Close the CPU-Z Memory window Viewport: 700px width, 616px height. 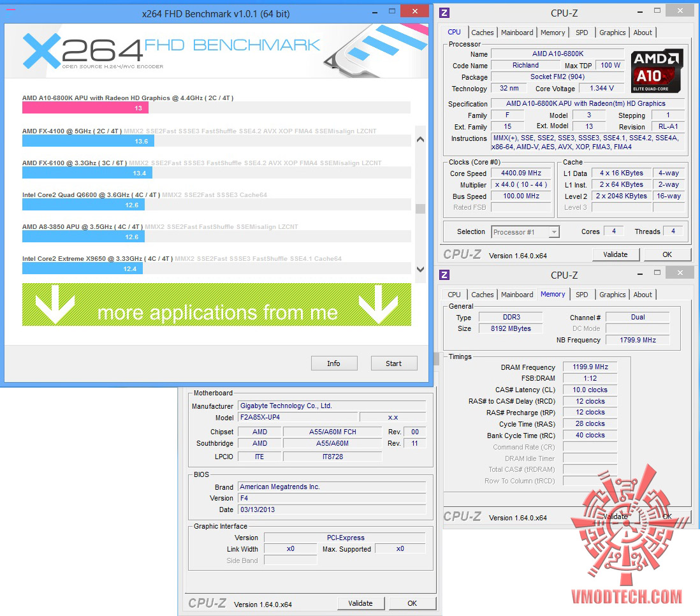pos(680,272)
